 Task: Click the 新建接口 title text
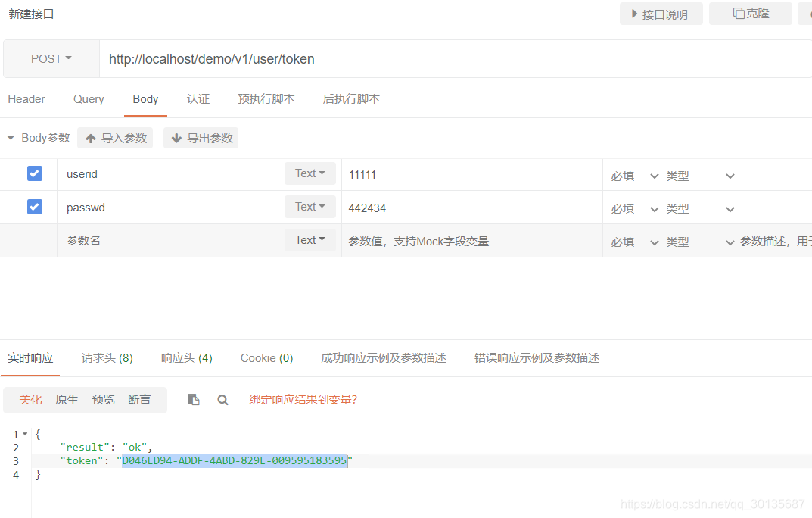click(x=31, y=14)
